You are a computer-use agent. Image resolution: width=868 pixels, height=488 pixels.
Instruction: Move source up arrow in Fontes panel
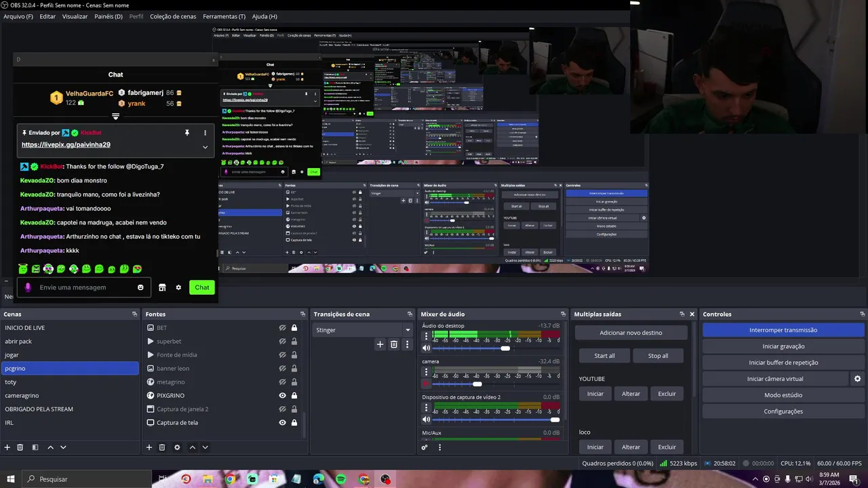pyautogui.click(x=193, y=447)
